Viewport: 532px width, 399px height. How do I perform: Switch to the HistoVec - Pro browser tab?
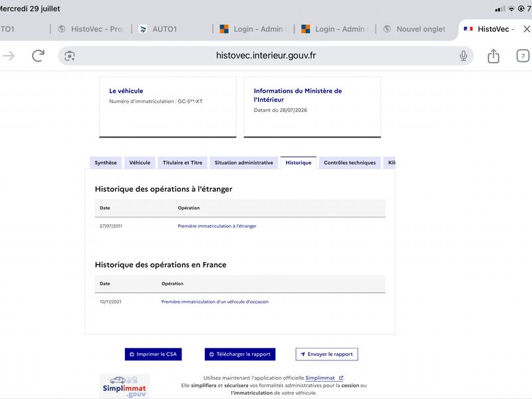90,29
